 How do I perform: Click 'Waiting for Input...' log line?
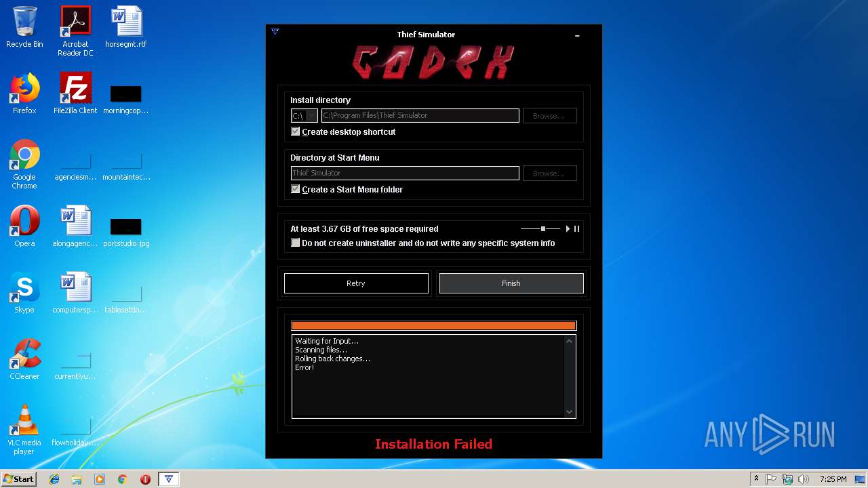tap(327, 341)
